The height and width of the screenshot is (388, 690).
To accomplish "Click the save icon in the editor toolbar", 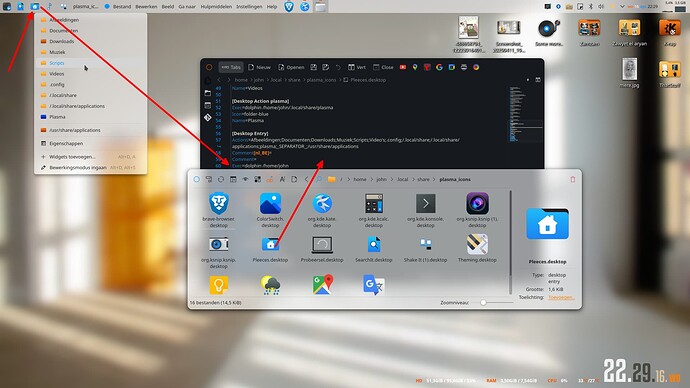I will coord(313,67).
